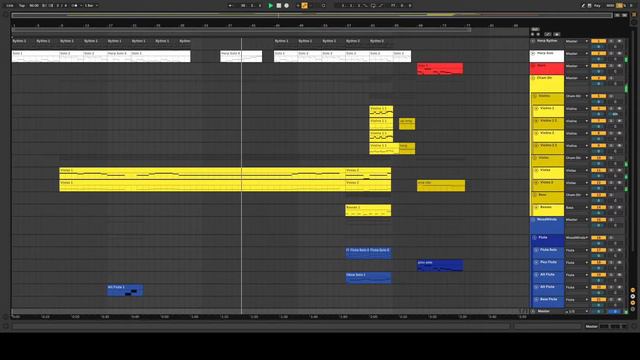640x360 pixels.
Task: Toggle the Horn track activator
Action: (598, 66)
